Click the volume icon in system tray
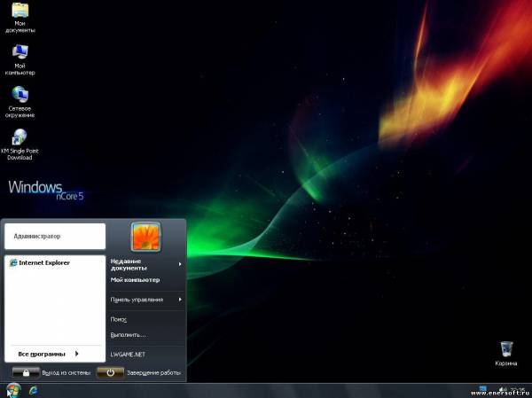Screen dimensions: 532x398 (502, 389)
